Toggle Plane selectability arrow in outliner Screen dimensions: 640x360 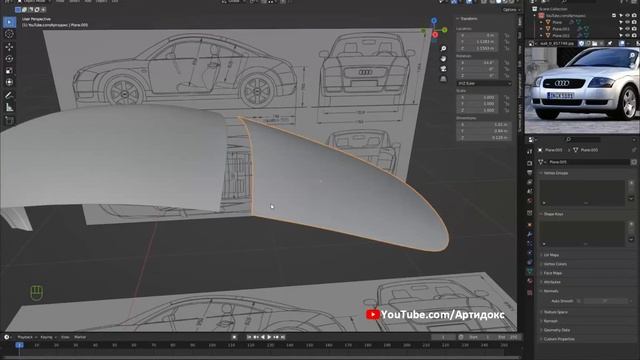pyautogui.click(x=621, y=22)
